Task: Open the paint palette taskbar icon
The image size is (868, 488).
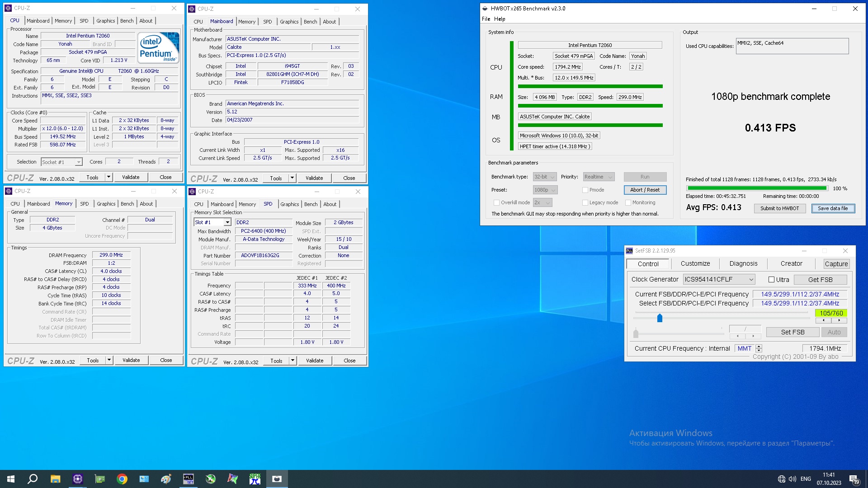Action: (x=166, y=479)
